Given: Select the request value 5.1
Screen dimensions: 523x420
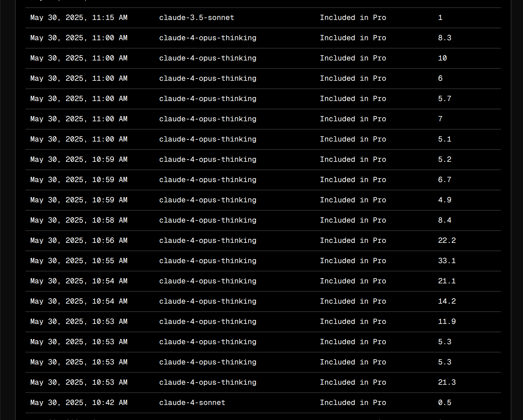Looking at the screenshot, I should coord(444,139).
